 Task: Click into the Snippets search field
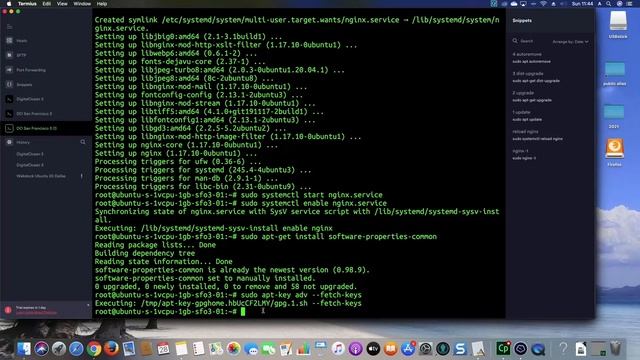pos(527,41)
